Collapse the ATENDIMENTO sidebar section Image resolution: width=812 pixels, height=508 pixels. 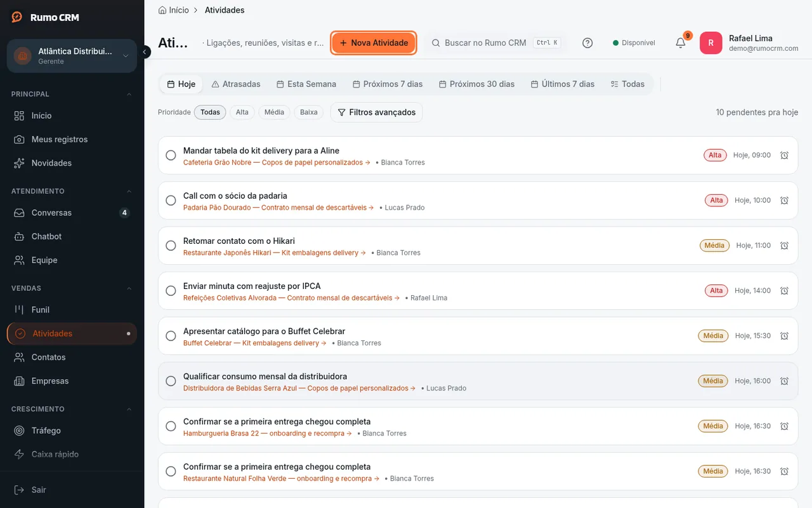129,191
